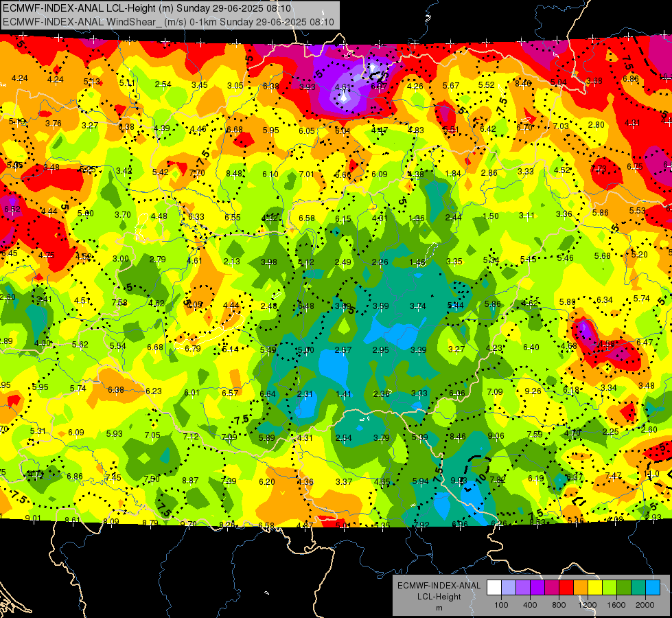Click the LCL-Height label in legend
The image size is (672, 618).
pos(439,597)
